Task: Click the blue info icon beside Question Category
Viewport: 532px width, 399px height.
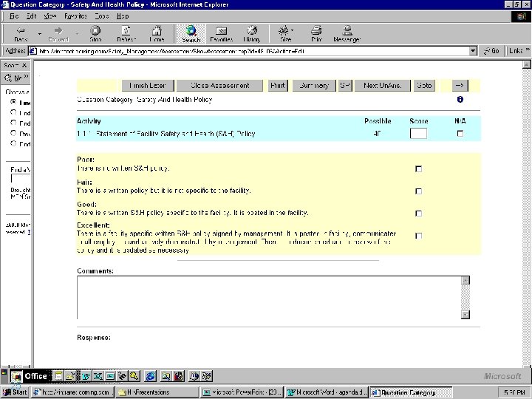Action: click(460, 100)
